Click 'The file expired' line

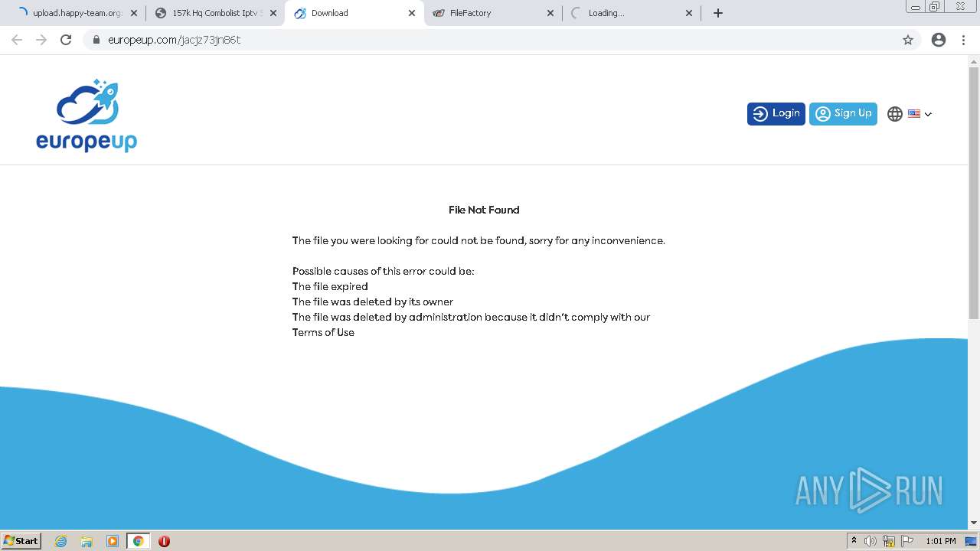click(330, 286)
